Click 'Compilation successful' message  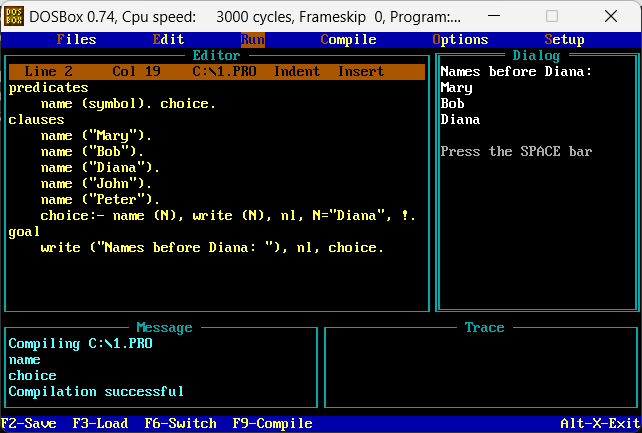point(96,392)
